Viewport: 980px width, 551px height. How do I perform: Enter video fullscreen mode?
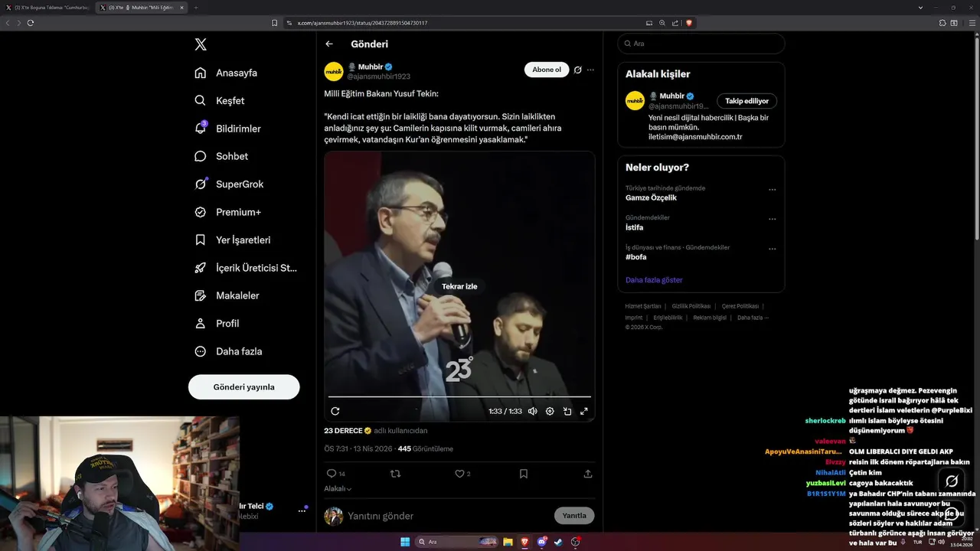tap(584, 411)
